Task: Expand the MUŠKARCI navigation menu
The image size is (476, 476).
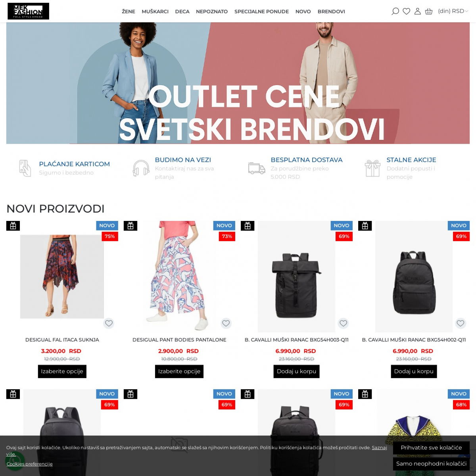Action: (x=155, y=12)
